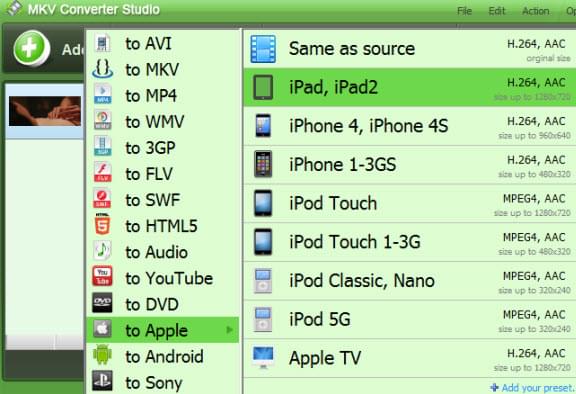Choose the to AVI menu entry
Screen dimensions: 576x394
pos(163,43)
